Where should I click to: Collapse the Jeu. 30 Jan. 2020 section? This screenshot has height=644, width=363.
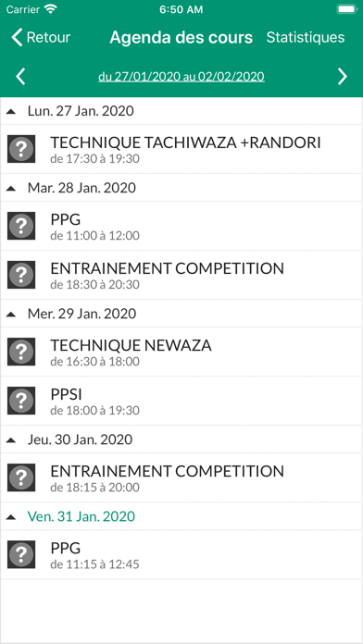(x=11, y=440)
